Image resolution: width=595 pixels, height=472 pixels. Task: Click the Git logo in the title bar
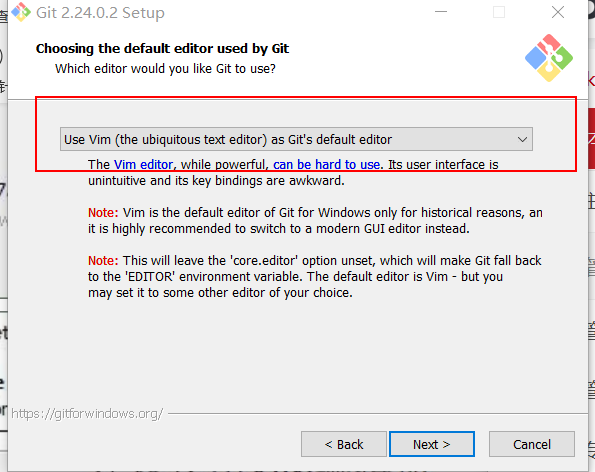pos(21,12)
